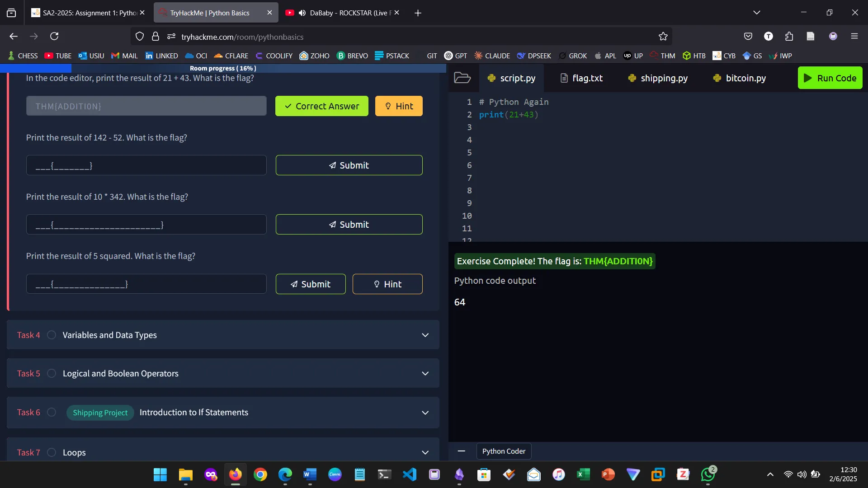Toggle Task 7 Loops completion circle
This screenshot has width=868, height=488.
[x=52, y=452]
